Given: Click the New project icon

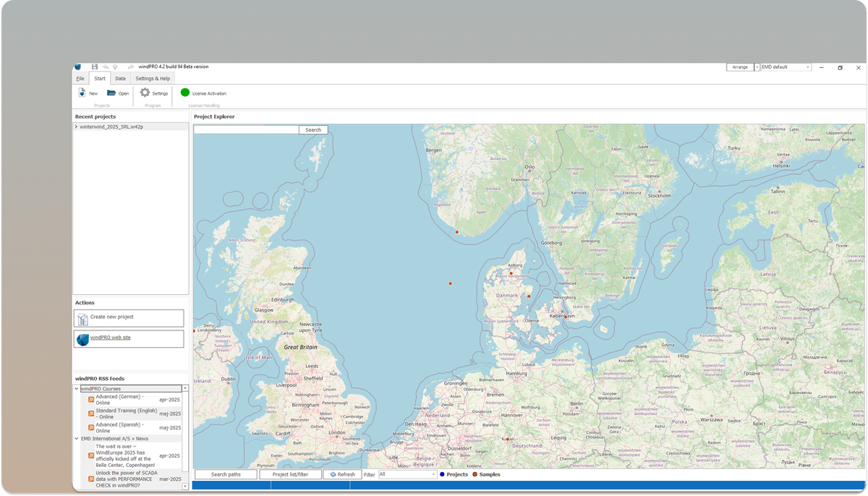Looking at the screenshot, I should tap(82, 93).
